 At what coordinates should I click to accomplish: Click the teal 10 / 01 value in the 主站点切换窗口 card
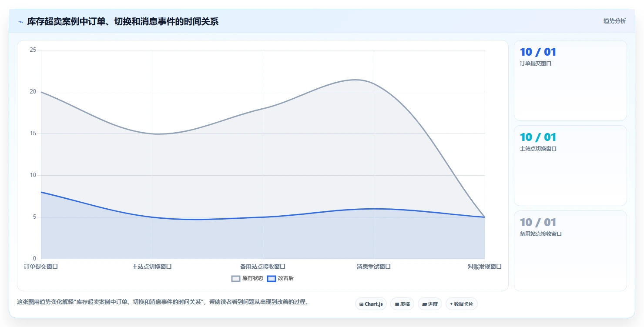tap(538, 137)
